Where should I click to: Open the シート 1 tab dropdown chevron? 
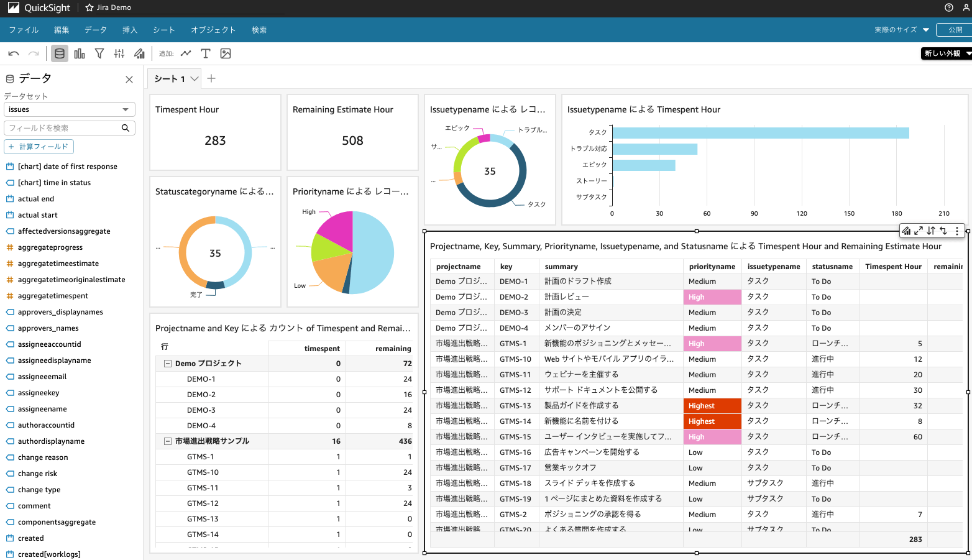pos(195,78)
